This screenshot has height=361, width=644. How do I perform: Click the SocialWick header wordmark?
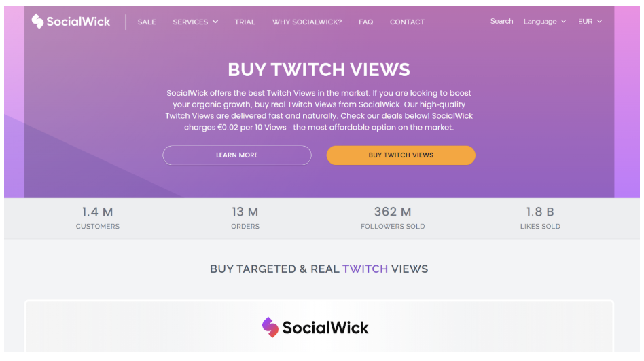point(78,21)
